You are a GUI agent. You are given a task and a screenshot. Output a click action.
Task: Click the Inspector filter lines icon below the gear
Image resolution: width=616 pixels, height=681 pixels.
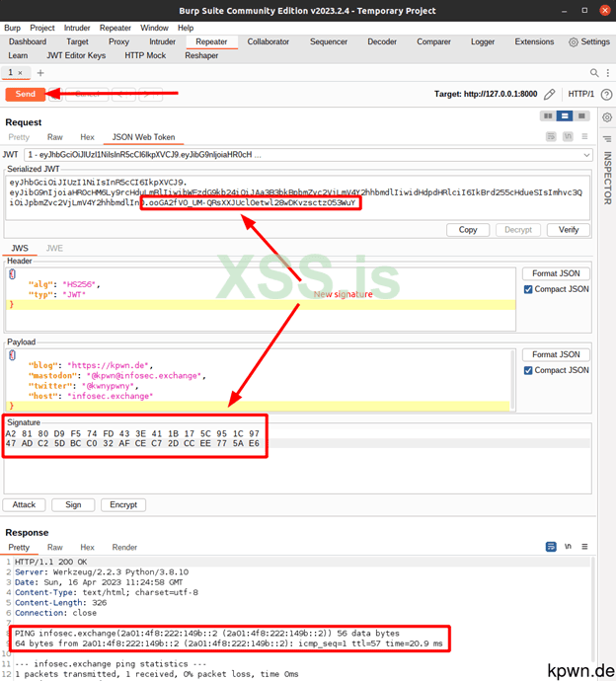(x=607, y=139)
